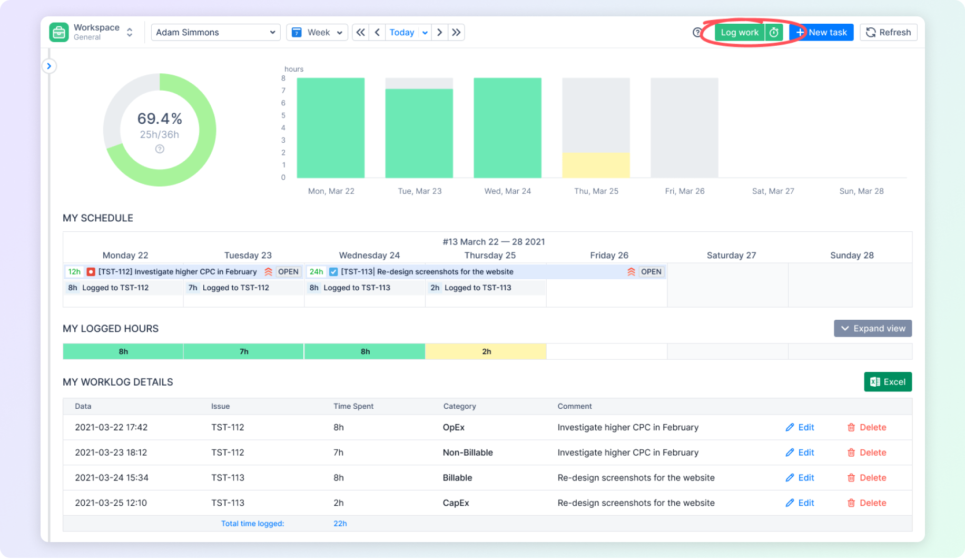Click the info icon inside the donut chart
The height and width of the screenshot is (560, 965).
point(160,149)
